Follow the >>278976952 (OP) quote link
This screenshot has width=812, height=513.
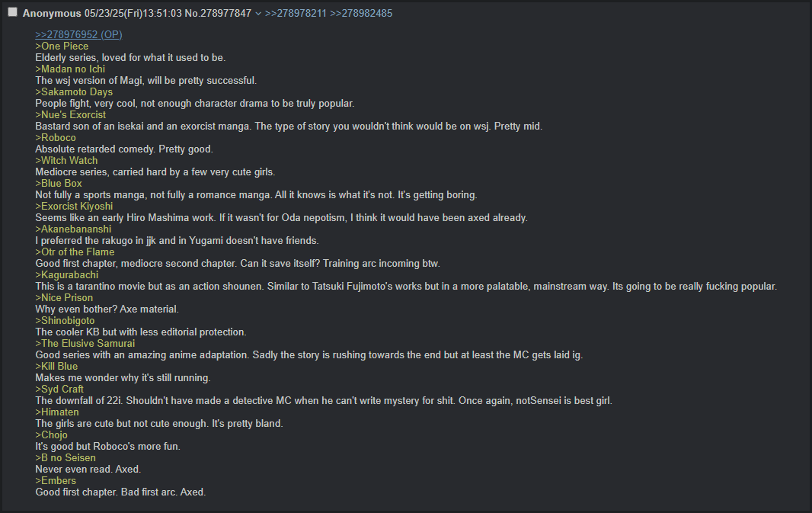tap(78, 35)
